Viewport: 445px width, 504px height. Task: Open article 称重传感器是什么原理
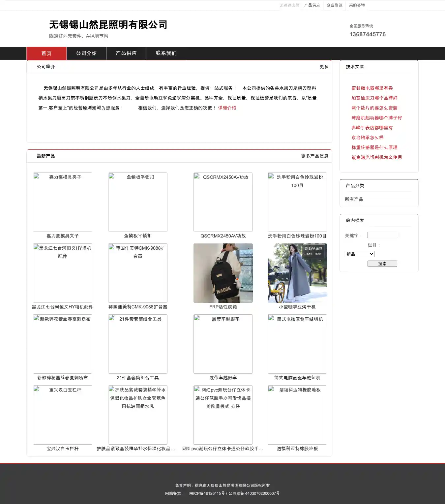(x=374, y=147)
